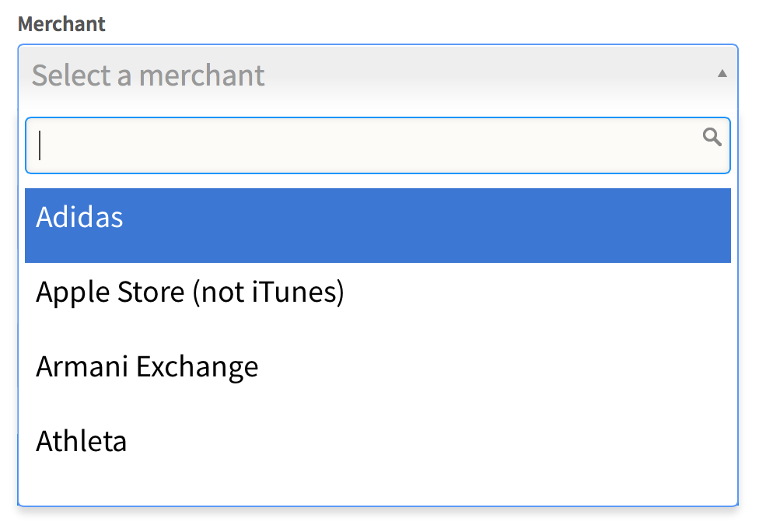Screen dimensions: 759x532
Task: Click the last visible merchant, Athleta
Action: 81,441
